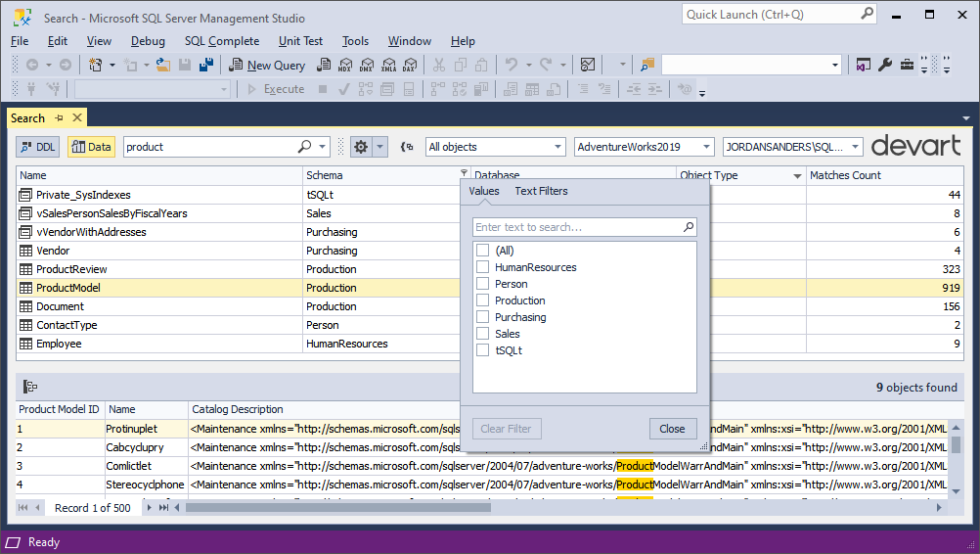
Task: Click the Matches Count column header
Action: coord(884,176)
